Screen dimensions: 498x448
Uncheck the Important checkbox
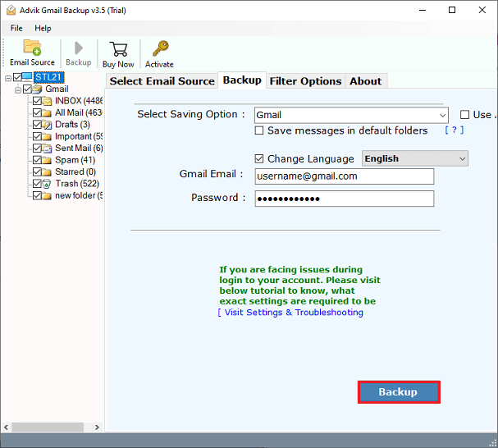pyautogui.click(x=37, y=136)
